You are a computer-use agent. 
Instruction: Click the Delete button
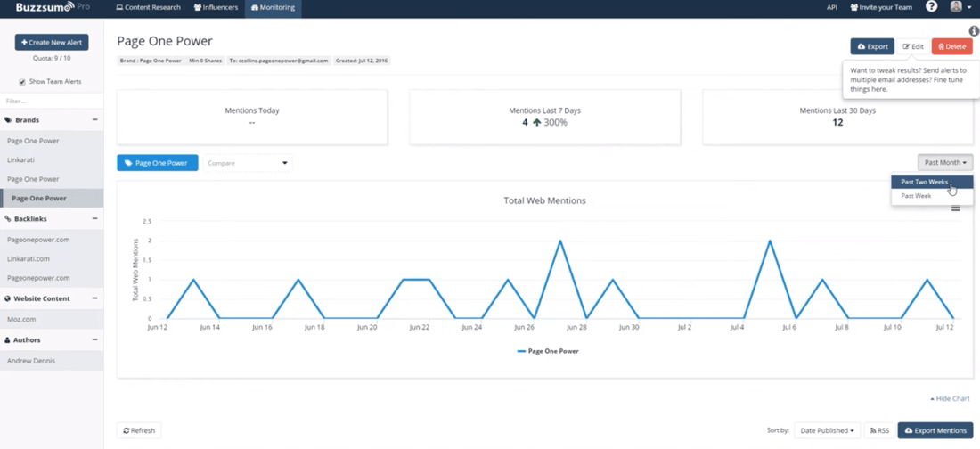click(x=951, y=46)
